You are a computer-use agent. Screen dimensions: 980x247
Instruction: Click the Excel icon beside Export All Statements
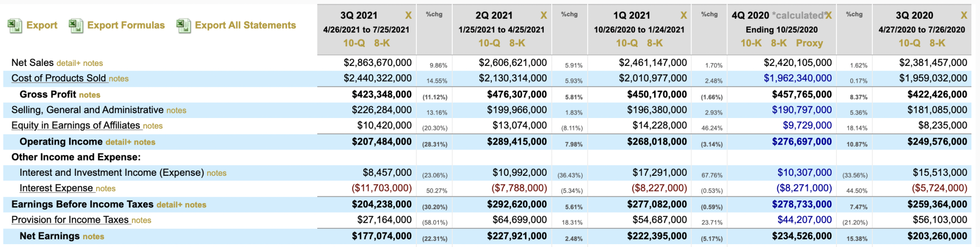[x=183, y=25]
